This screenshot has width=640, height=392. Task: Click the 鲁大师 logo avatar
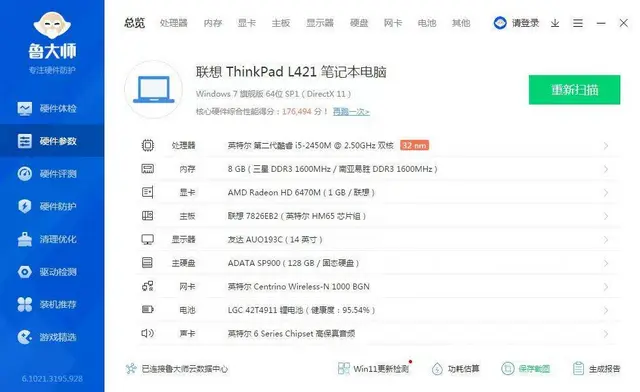point(52,25)
